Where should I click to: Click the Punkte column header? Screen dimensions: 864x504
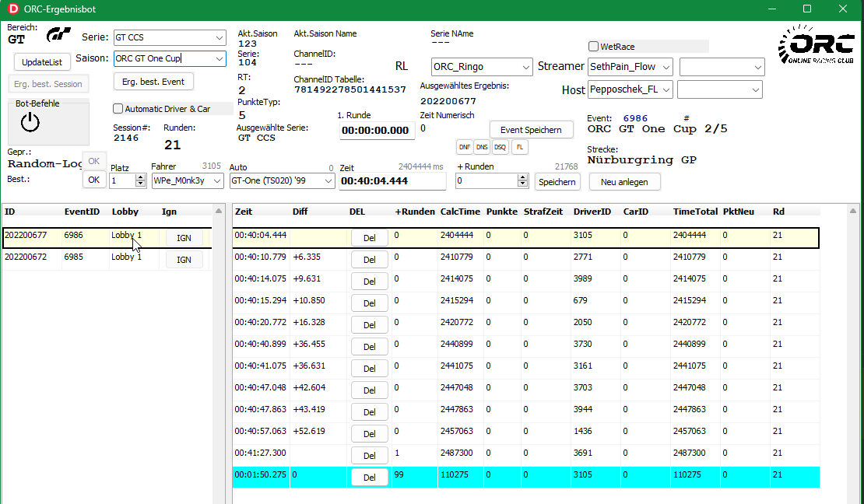pyautogui.click(x=500, y=212)
